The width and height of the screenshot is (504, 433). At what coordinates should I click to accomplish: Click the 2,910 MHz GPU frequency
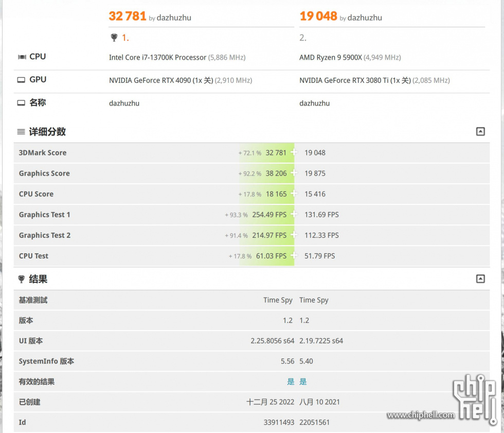233,80
